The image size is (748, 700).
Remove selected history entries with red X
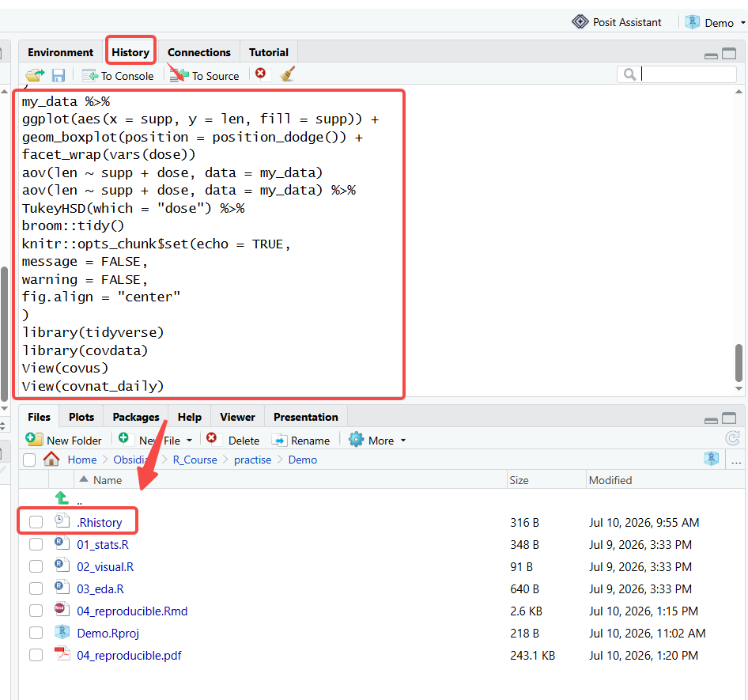[x=260, y=74]
